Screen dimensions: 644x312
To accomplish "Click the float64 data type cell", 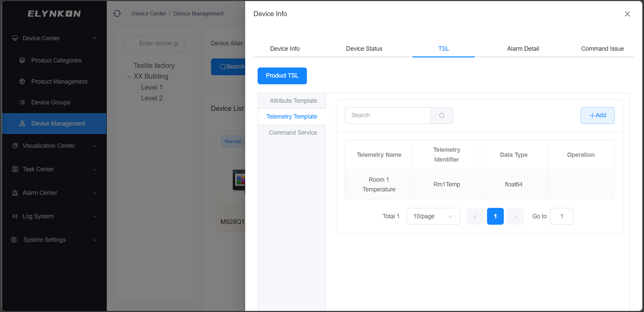I will [x=514, y=184].
